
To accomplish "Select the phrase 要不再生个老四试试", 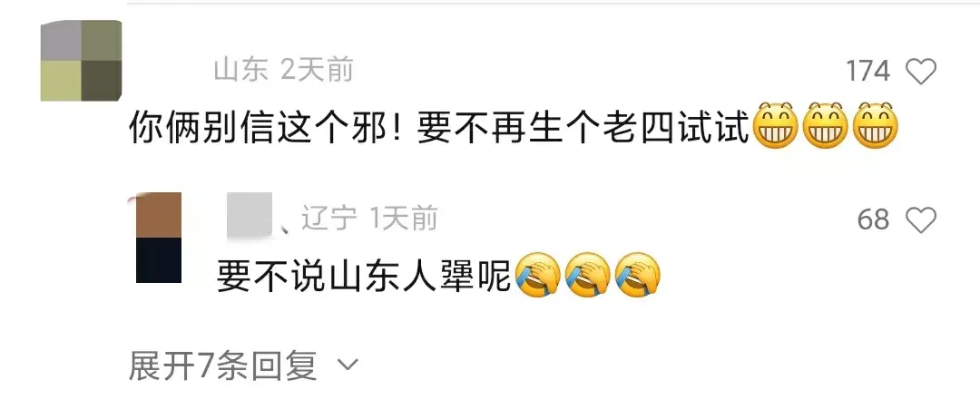I will 583,129.
